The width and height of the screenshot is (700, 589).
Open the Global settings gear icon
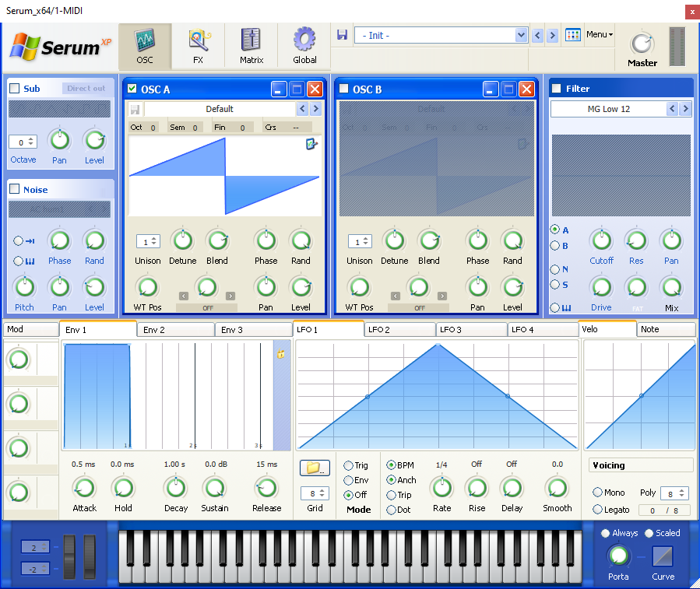[x=305, y=47]
